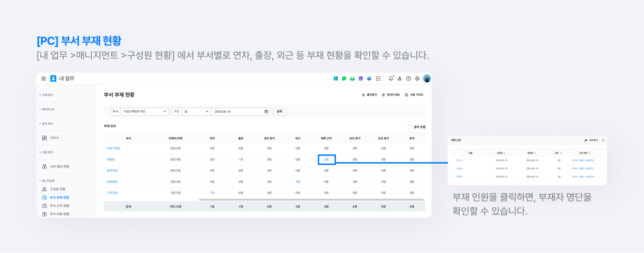Image resolution: width=644 pixels, height=253 pixels.
Task: Open the teal board app icon in header
Action: (336, 79)
